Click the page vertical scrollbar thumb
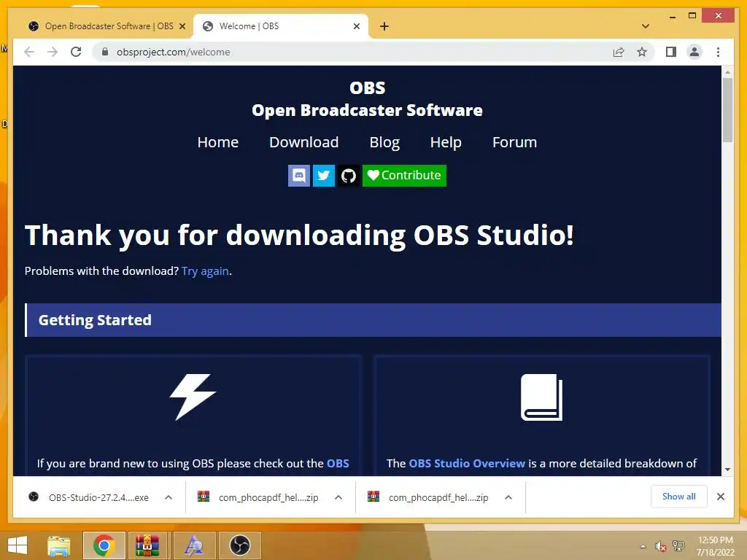747x560 pixels. pos(727,110)
